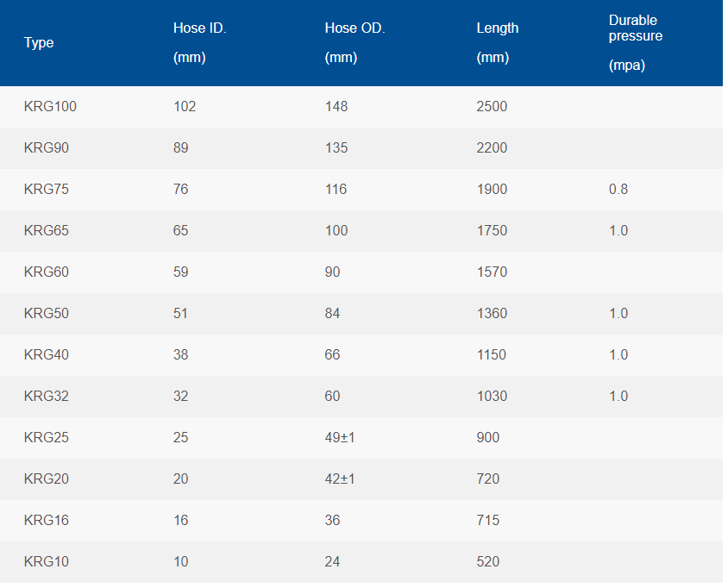Click the 1570 length value
The height and width of the screenshot is (588, 728).
[492, 272]
